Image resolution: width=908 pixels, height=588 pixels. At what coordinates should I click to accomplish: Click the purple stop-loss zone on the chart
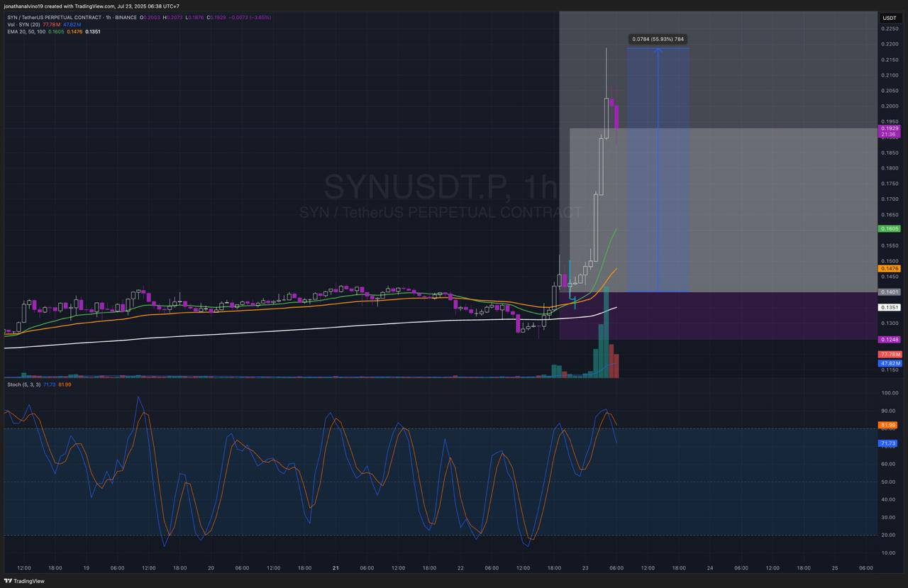[709, 316]
